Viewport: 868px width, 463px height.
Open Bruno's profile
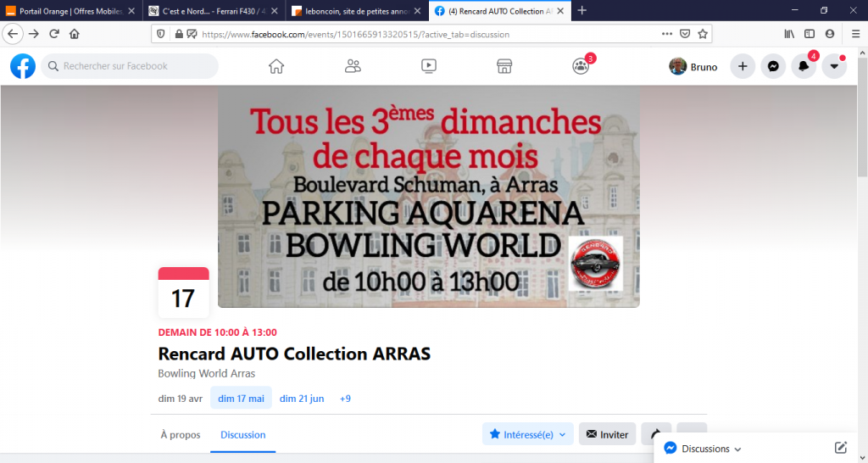point(693,66)
